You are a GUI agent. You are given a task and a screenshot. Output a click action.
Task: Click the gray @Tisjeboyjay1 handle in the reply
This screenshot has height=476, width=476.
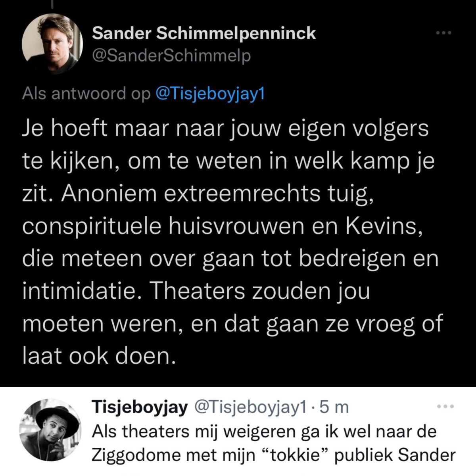[250, 407]
